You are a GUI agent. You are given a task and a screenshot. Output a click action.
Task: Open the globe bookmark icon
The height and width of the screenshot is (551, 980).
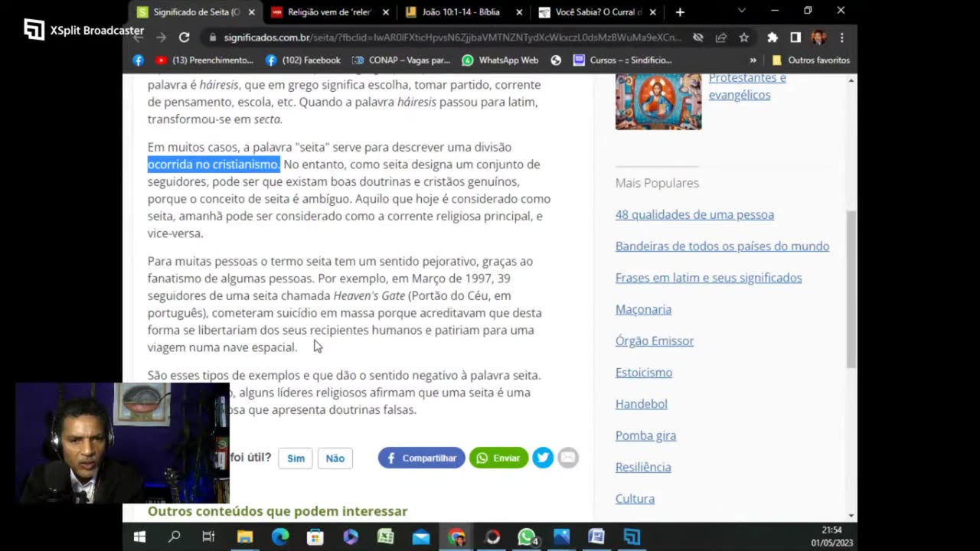click(x=556, y=60)
